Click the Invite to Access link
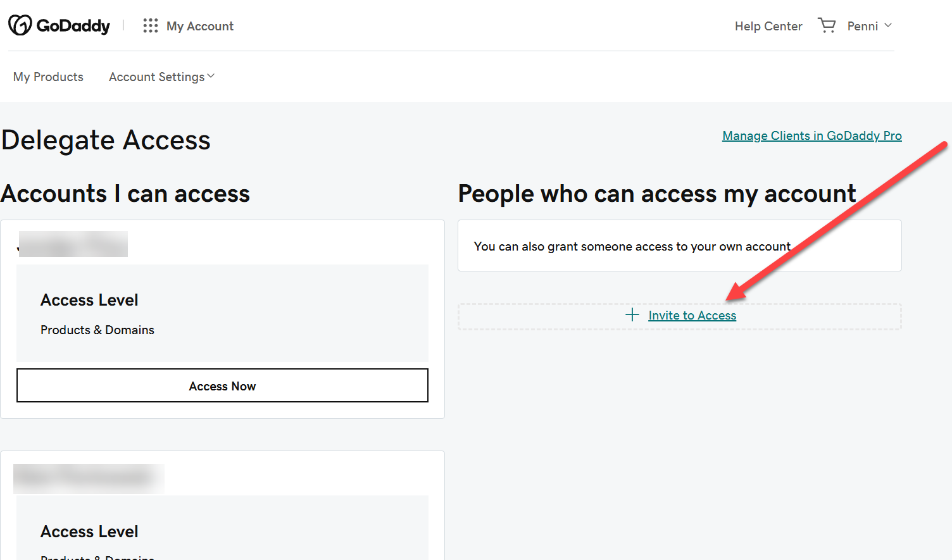The height and width of the screenshot is (560, 952). (x=692, y=316)
